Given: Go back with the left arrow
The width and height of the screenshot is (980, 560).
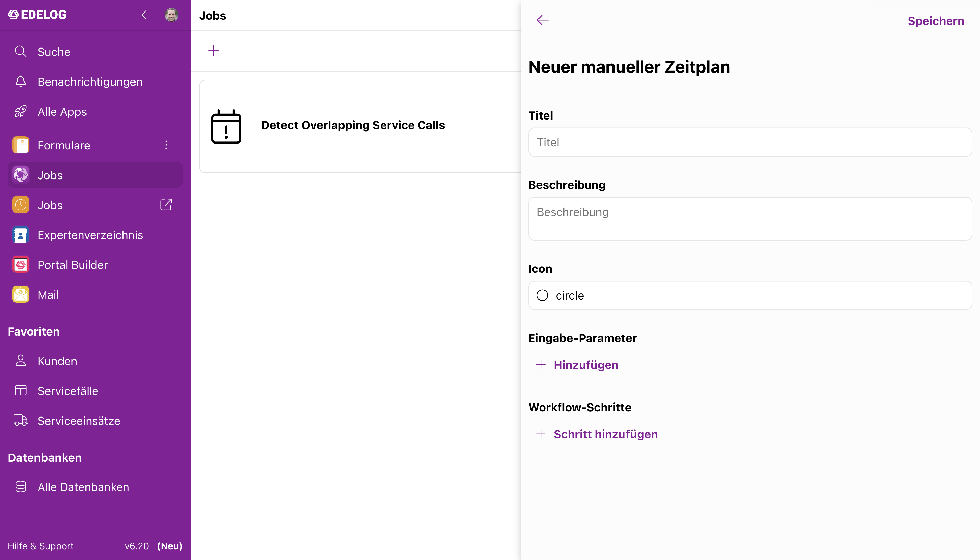Looking at the screenshot, I should point(543,20).
